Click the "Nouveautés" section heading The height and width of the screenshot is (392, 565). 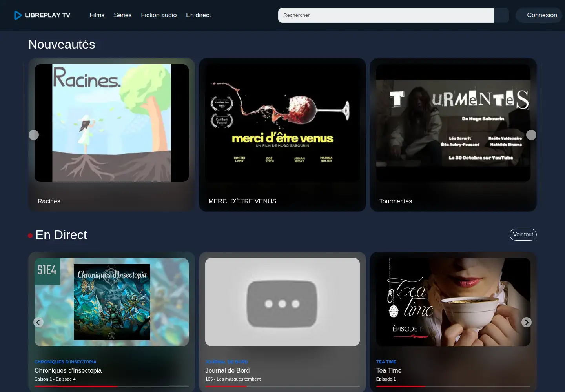62,44
